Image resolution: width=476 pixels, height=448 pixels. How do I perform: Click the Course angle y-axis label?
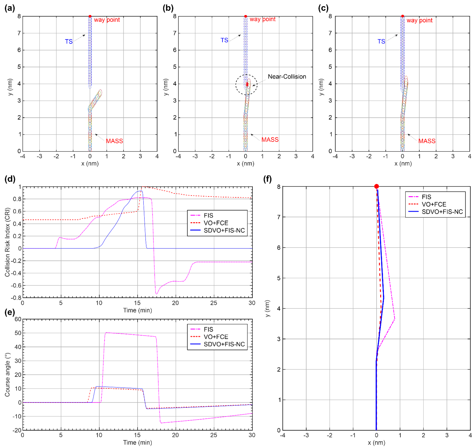click(7, 375)
